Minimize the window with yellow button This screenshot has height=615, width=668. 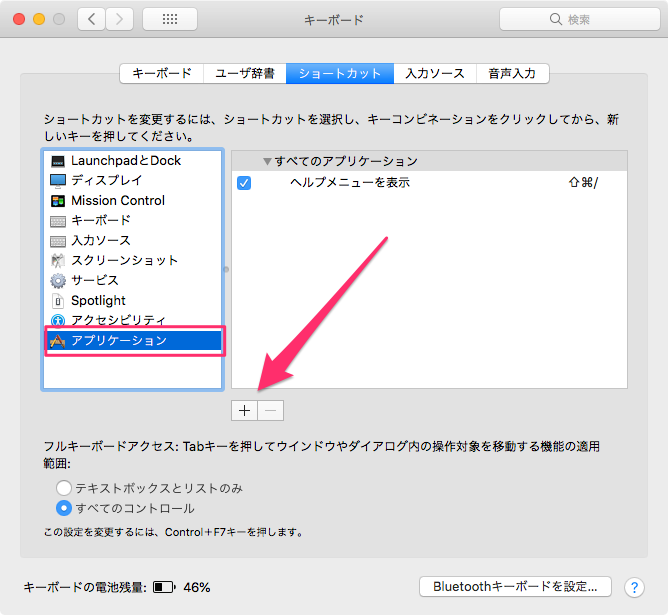point(39,19)
